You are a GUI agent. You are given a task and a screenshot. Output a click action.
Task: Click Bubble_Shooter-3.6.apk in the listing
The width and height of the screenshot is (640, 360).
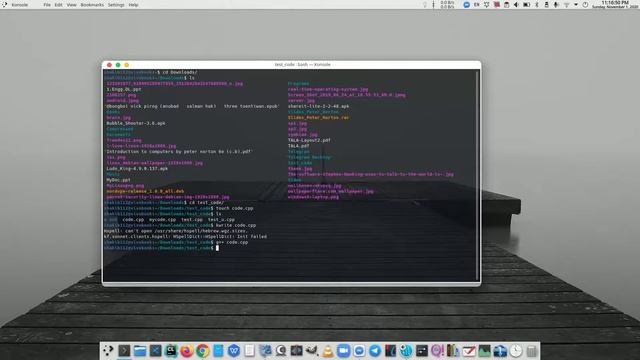136,123
